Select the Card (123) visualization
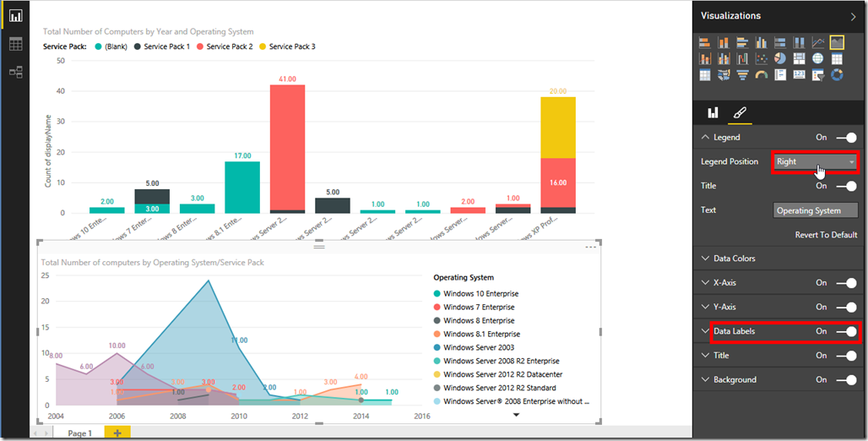The width and height of the screenshot is (868, 441). point(799,75)
